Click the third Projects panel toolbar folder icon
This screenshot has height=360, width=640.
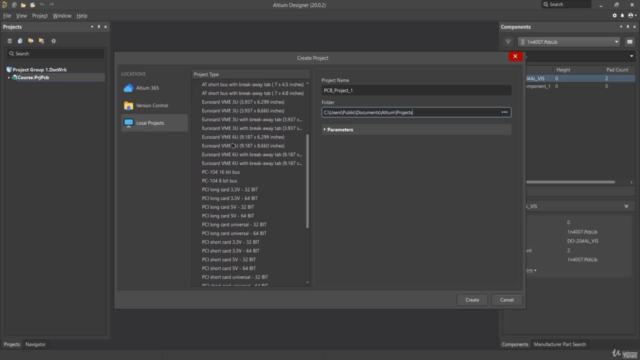click(x=31, y=41)
